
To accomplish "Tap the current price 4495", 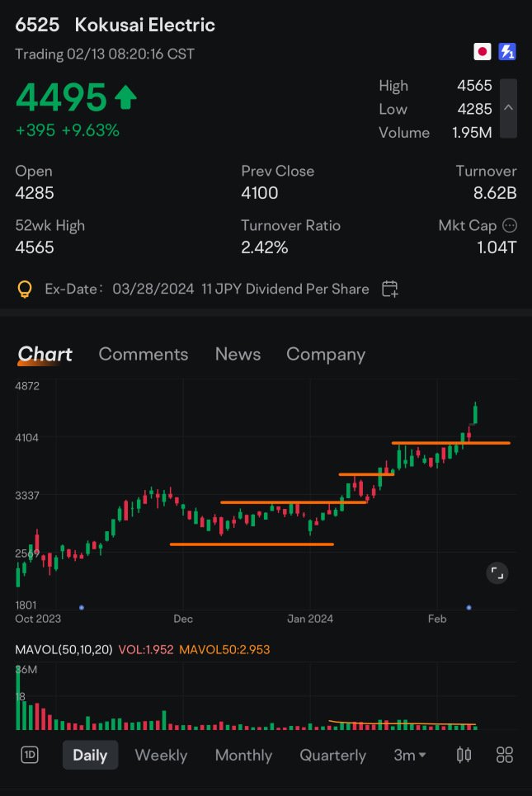I will pos(61,97).
